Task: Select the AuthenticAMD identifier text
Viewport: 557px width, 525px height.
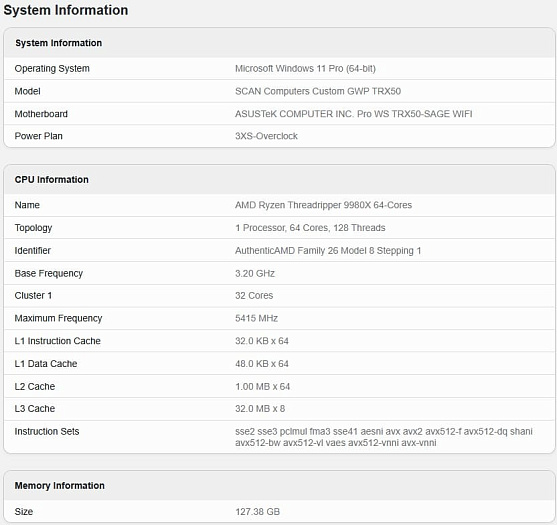Action: (328, 250)
